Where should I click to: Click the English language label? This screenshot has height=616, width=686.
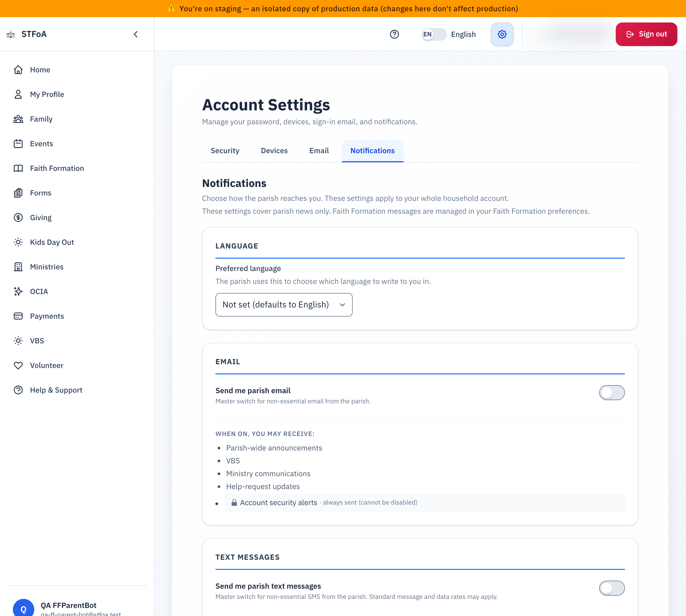[463, 35]
